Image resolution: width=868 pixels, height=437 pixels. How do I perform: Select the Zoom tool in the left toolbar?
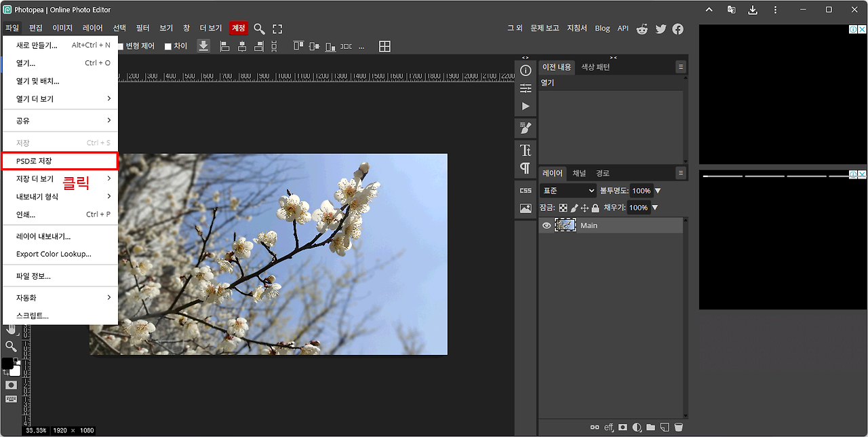[11, 346]
